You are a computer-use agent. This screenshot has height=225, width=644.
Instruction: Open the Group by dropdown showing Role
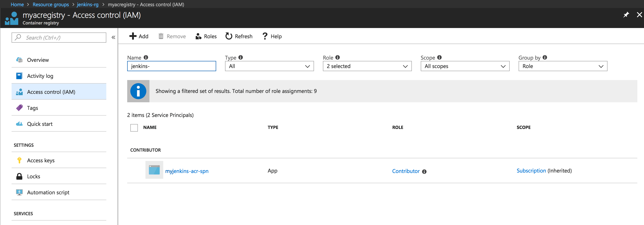pos(563,66)
